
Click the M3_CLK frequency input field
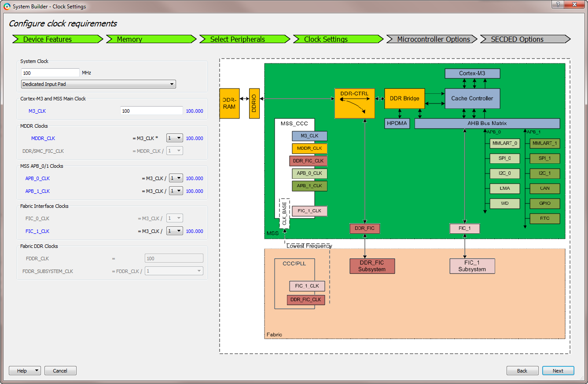[x=151, y=111]
